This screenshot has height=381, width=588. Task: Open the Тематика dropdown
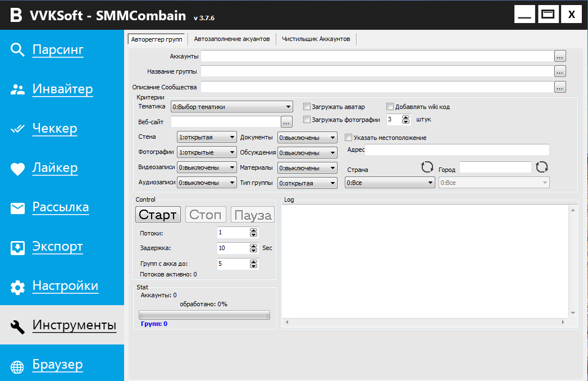pos(232,107)
